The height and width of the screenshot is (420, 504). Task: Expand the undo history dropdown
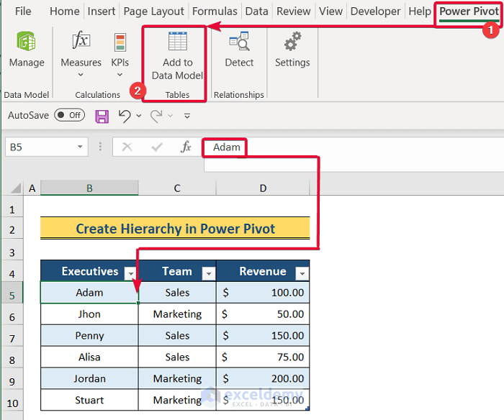point(139,116)
